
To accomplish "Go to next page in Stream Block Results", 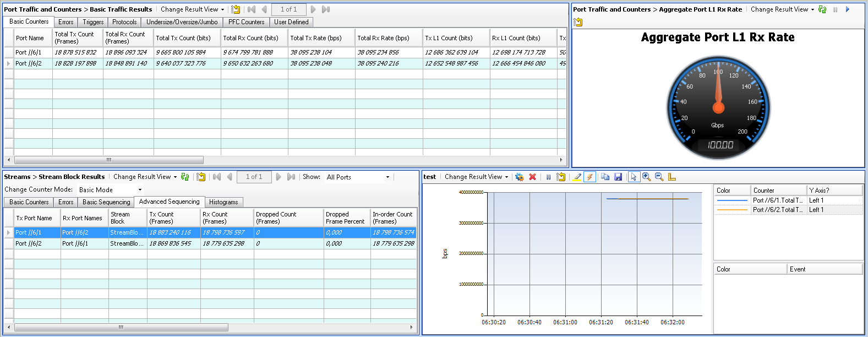I will tap(279, 177).
